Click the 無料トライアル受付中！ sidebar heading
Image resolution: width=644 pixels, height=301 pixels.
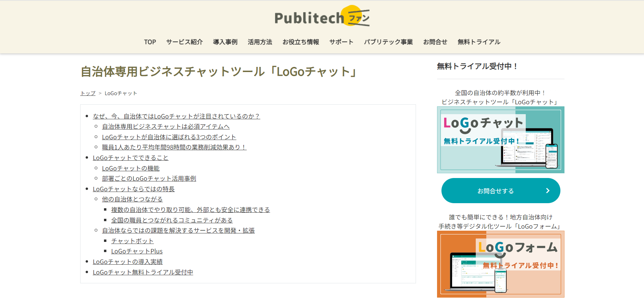[477, 66]
